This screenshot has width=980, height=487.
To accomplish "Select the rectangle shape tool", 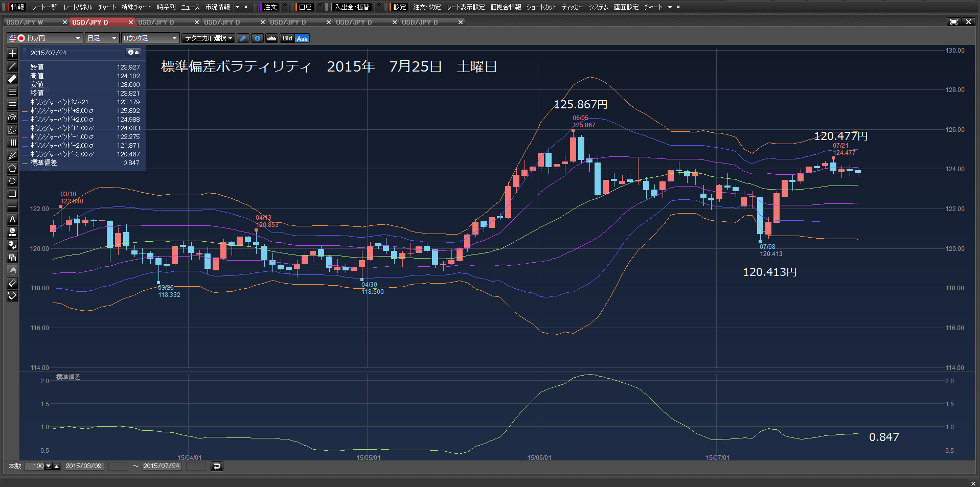I will (x=12, y=194).
